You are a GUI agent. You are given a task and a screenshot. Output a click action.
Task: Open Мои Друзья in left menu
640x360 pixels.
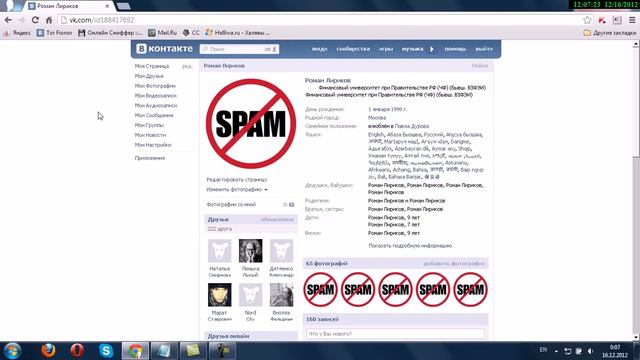coord(149,76)
